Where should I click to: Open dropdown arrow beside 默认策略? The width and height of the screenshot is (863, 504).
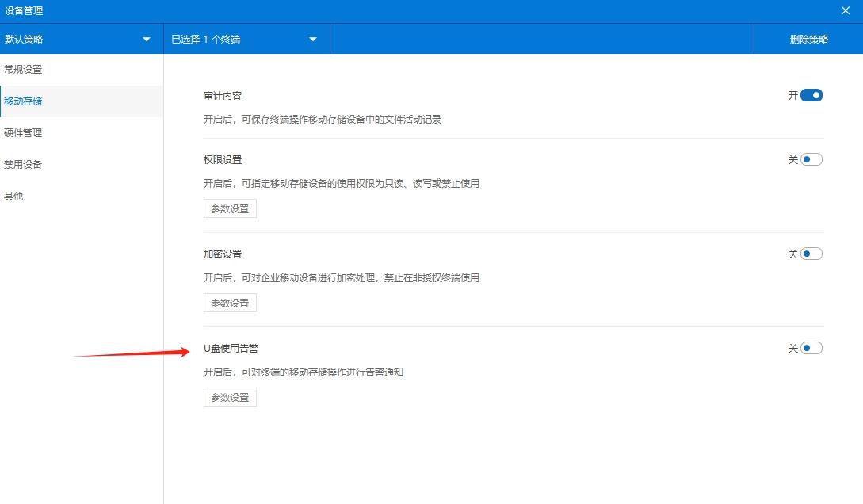click(146, 38)
